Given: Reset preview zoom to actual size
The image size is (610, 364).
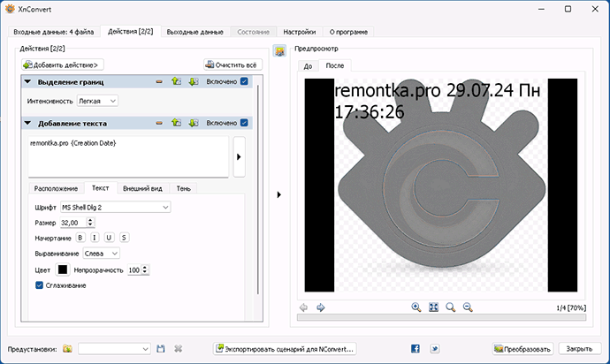Looking at the screenshot, I should [x=451, y=307].
